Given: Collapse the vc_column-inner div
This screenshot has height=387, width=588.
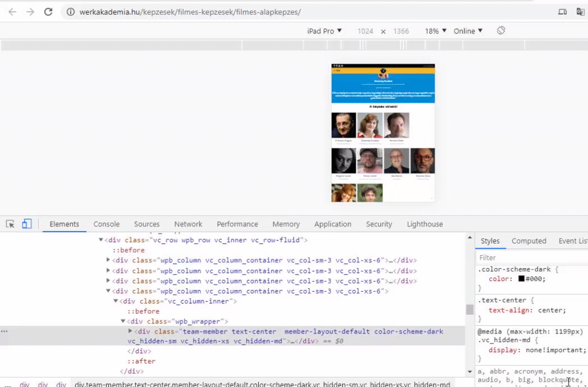Looking at the screenshot, I should (115, 301).
